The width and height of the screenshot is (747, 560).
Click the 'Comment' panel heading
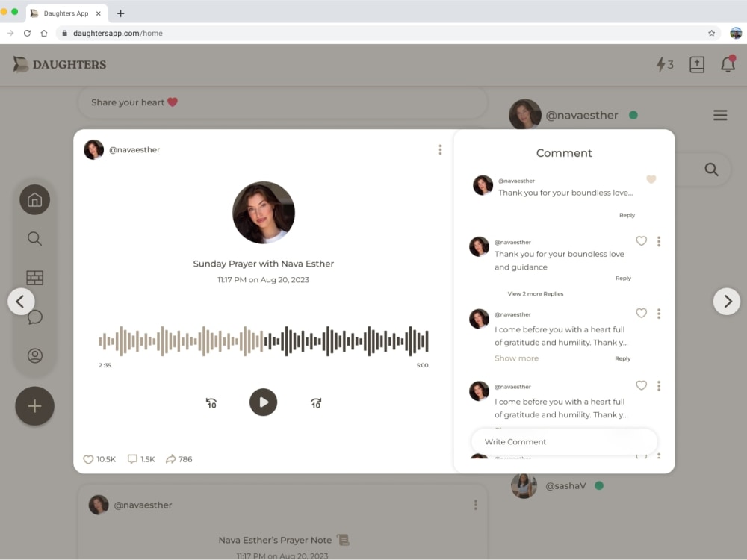coord(564,153)
